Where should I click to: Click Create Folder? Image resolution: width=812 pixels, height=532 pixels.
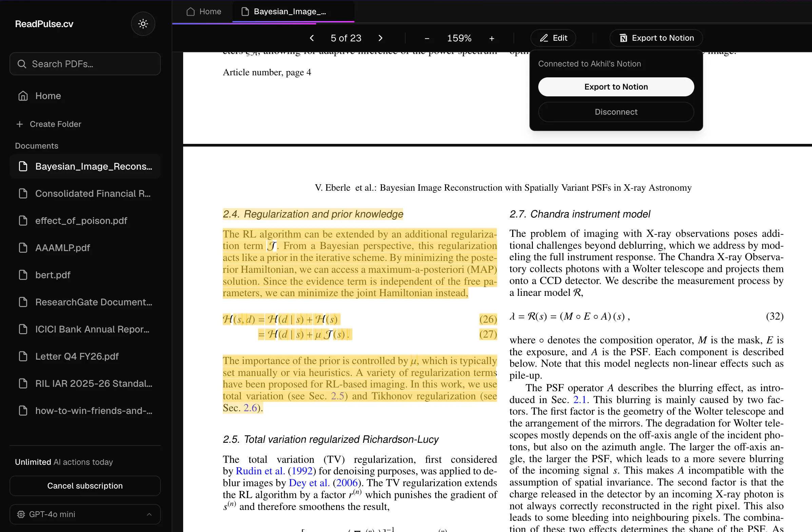pyautogui.click(x=49, y=124)
